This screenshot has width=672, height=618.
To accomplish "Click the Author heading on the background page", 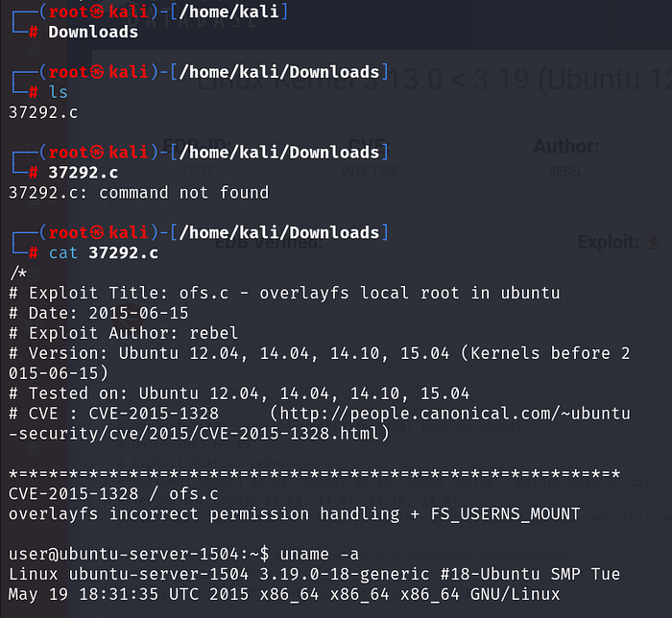I will [565, 147].
